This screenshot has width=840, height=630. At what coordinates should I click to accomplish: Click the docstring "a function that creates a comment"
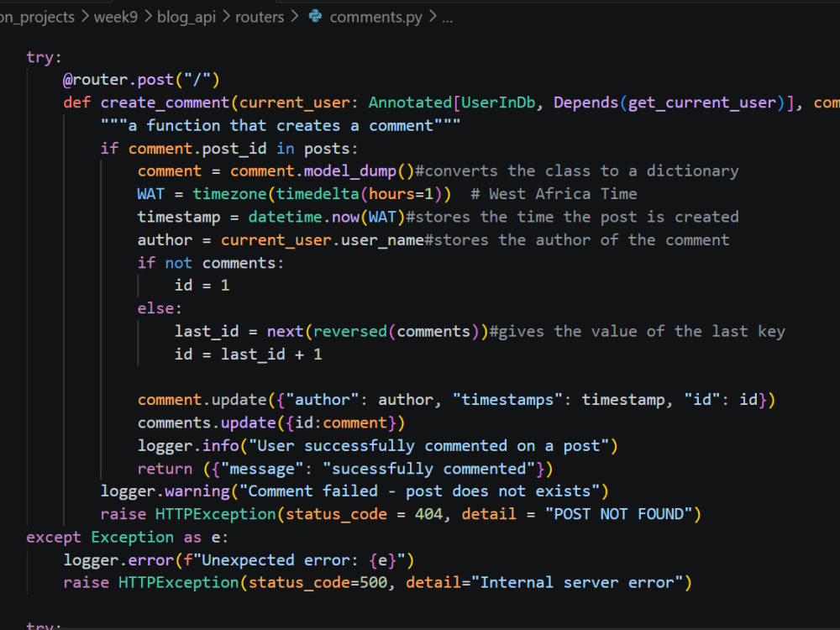[281, 125]
